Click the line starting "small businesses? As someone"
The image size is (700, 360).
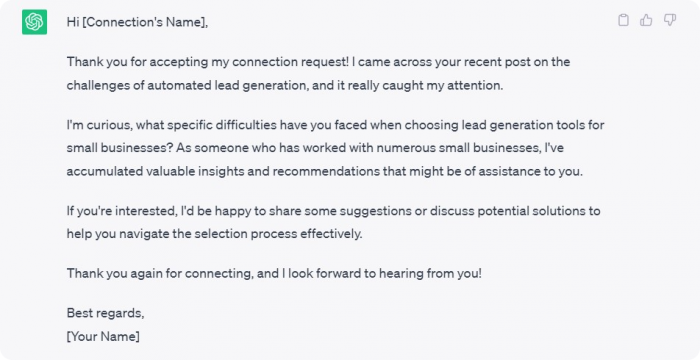pos(315,148)
